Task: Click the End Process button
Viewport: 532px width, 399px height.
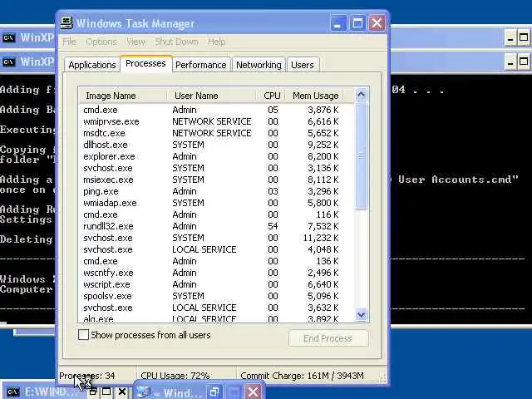Action: (x=328, y=338)
